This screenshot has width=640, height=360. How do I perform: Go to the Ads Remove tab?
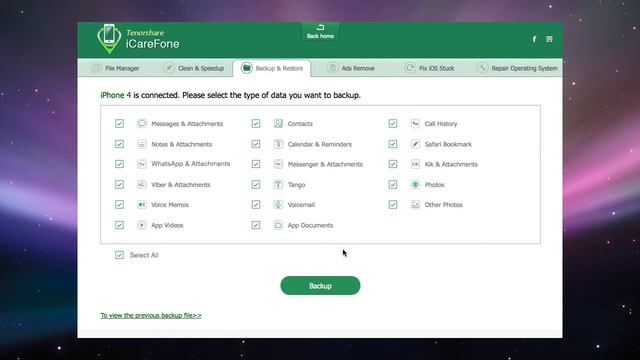(x=351, y=68)
